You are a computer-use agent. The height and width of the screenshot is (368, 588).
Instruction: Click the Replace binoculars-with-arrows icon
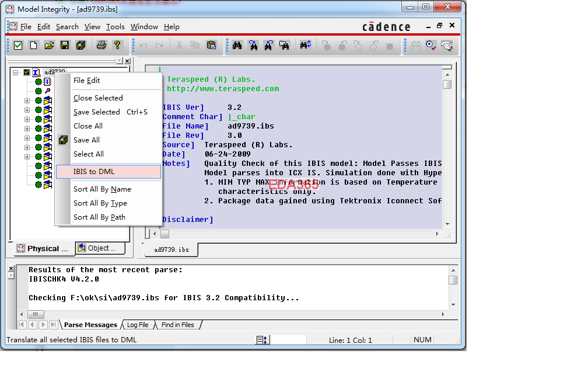(x=305, y=46)
